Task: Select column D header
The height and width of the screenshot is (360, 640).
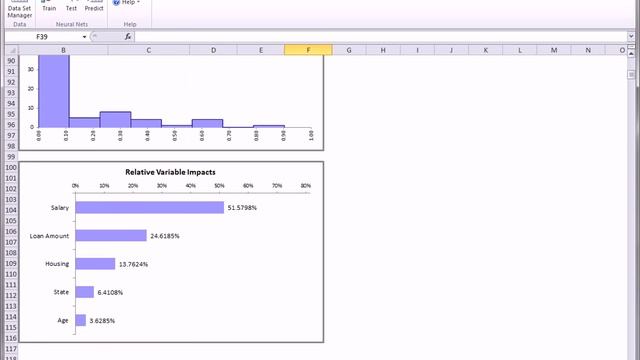Action: (213, 50)
